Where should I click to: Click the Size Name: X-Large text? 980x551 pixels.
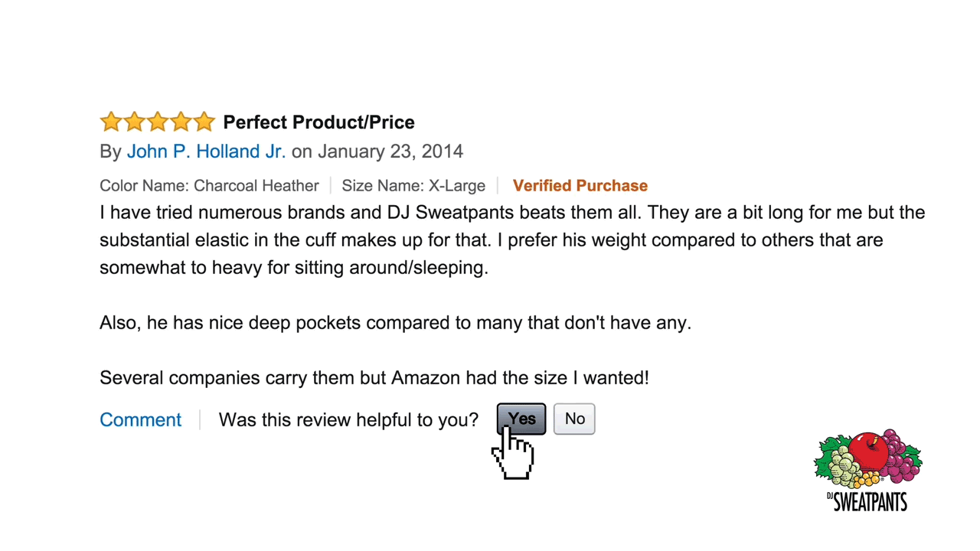click(x=413, y=186)
